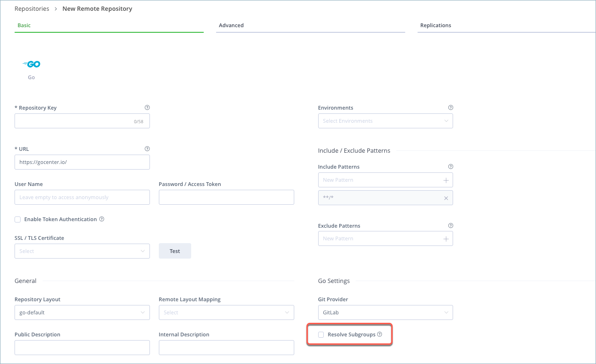Image resolution: width=596 pixels, height=364 pixels.
Task: Add a new Exclude Pattern with the plus icon
Action: [x=446, y=238]
